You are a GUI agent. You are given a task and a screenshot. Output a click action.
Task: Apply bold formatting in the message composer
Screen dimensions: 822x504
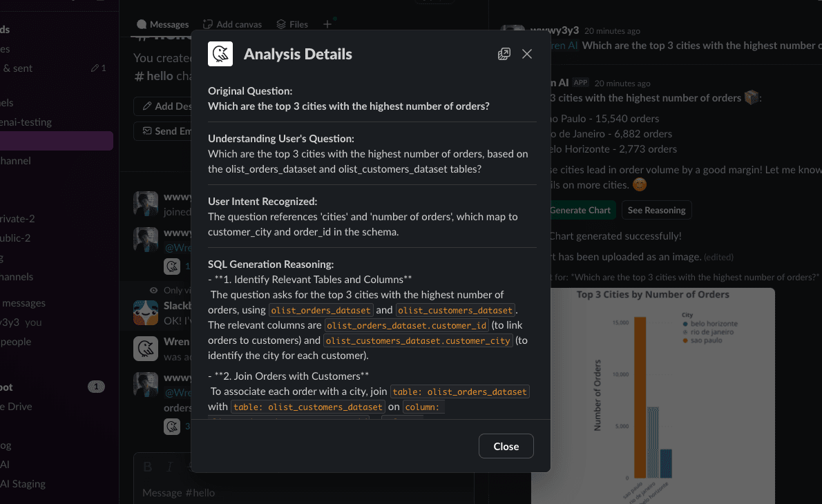pos(146,466)
